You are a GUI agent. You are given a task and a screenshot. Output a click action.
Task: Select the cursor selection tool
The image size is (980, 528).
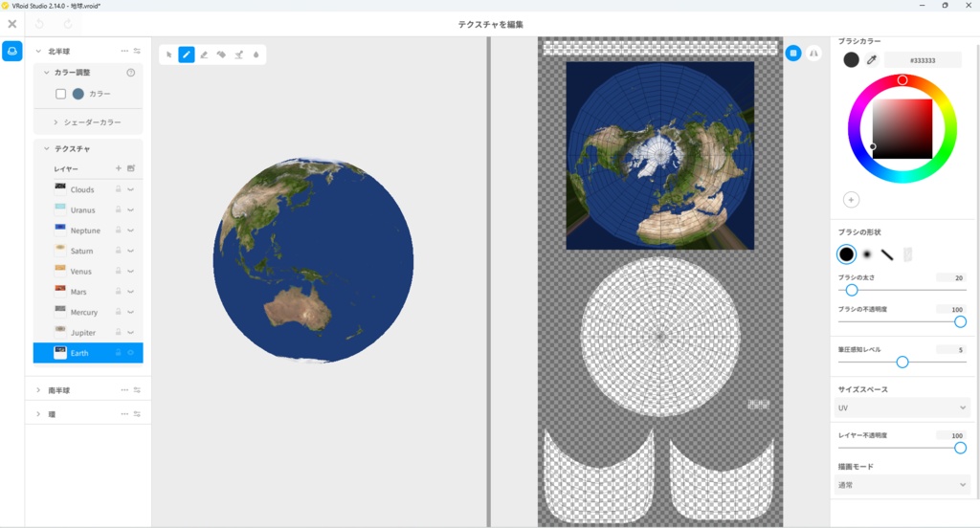pos(168,55)
